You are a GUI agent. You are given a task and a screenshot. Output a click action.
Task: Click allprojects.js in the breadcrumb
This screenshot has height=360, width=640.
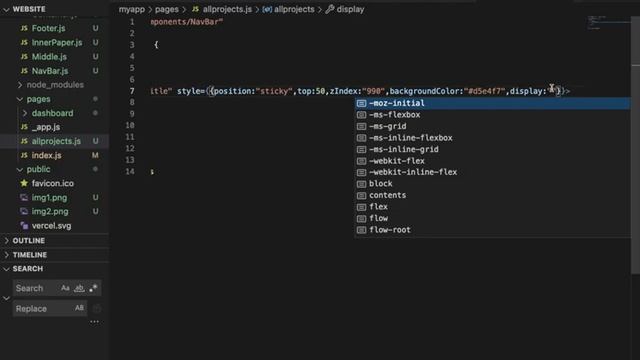[x=227, y=9]
